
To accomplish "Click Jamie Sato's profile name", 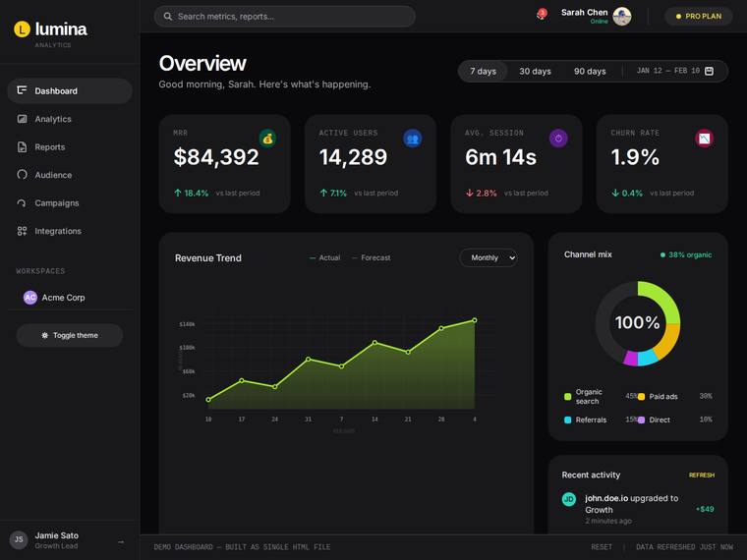I will point(56,535).
